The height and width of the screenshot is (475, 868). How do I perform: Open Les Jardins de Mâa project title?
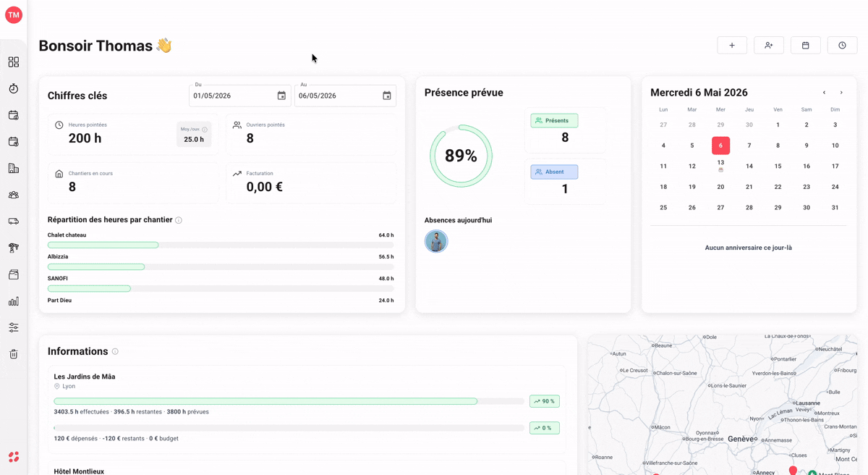pos(85,377)
